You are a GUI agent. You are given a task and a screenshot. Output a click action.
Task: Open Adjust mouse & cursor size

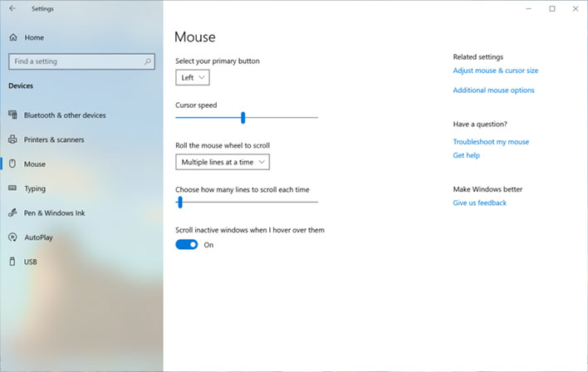[x=495, y=71]
